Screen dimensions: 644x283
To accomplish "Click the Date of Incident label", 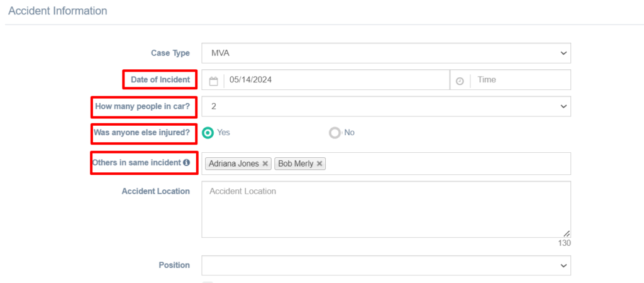I will pos(160,80).
